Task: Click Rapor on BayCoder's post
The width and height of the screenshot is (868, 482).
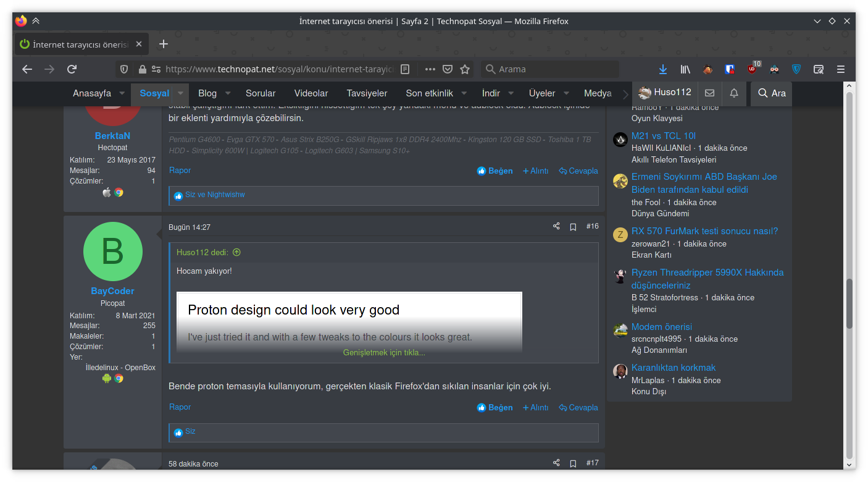Action: coord(180,407)
